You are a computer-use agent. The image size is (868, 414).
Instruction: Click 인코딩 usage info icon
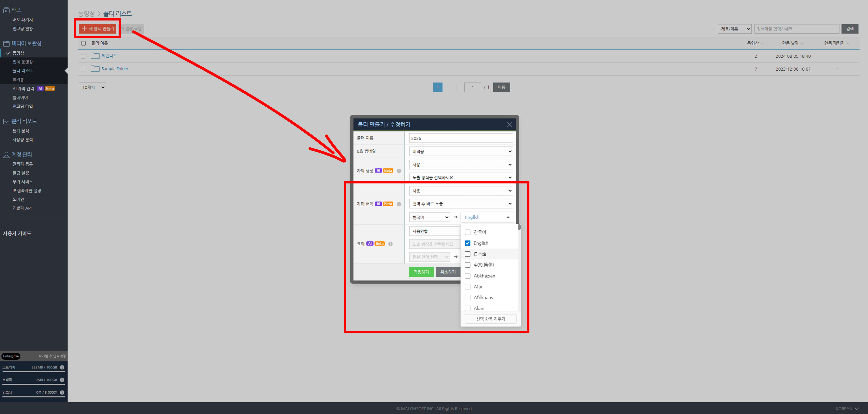click(62, 393)
